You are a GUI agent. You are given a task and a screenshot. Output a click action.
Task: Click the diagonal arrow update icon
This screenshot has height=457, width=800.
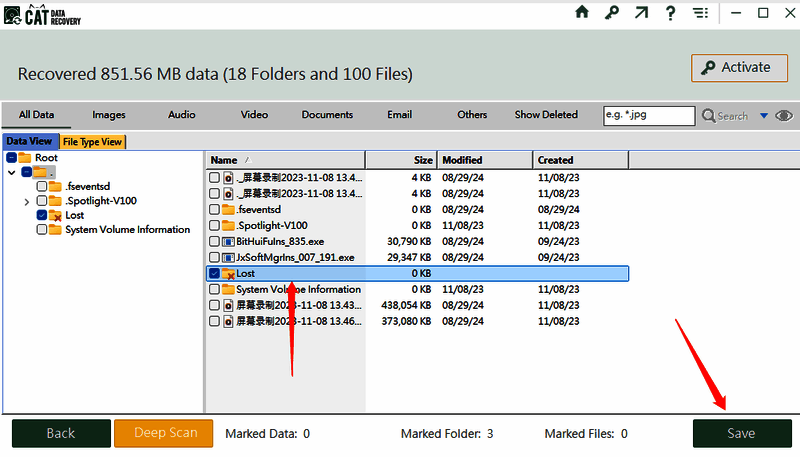tap(641, 12)
